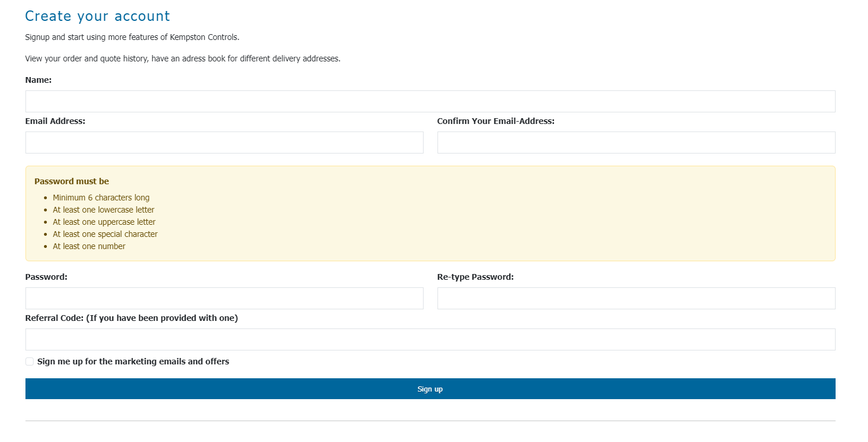Select the Confirm Your Email-Address field
The image size is (868, 442).
tap(637, 143)
